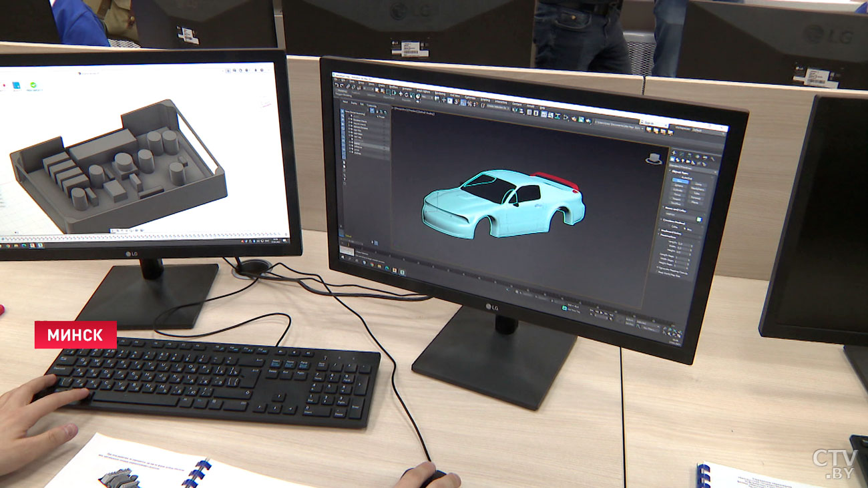
Task: Click the green checkmark icon on left monitor
Action: pos(33,85)
